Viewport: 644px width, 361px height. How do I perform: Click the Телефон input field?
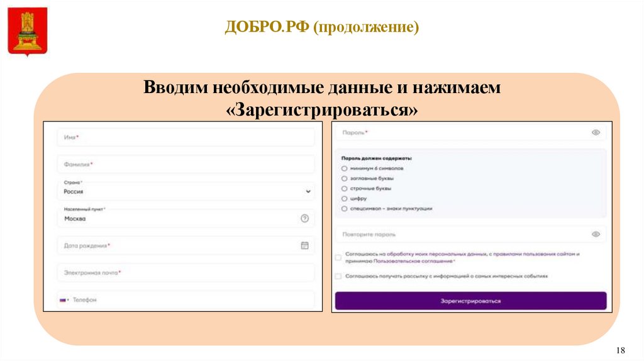pos(186,300)
